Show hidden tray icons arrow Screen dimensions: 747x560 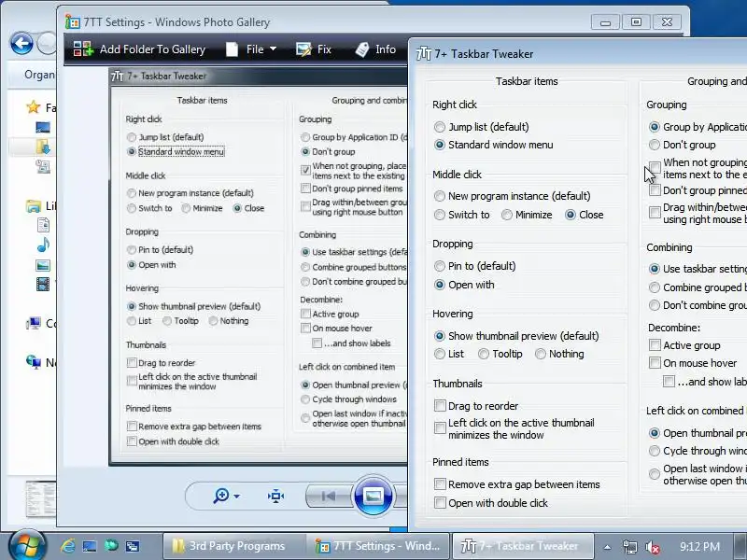pyautogui.click(x=607, y=547)
